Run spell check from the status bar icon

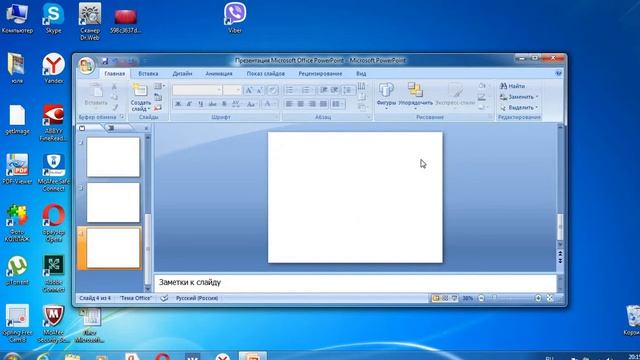[164, 298]
